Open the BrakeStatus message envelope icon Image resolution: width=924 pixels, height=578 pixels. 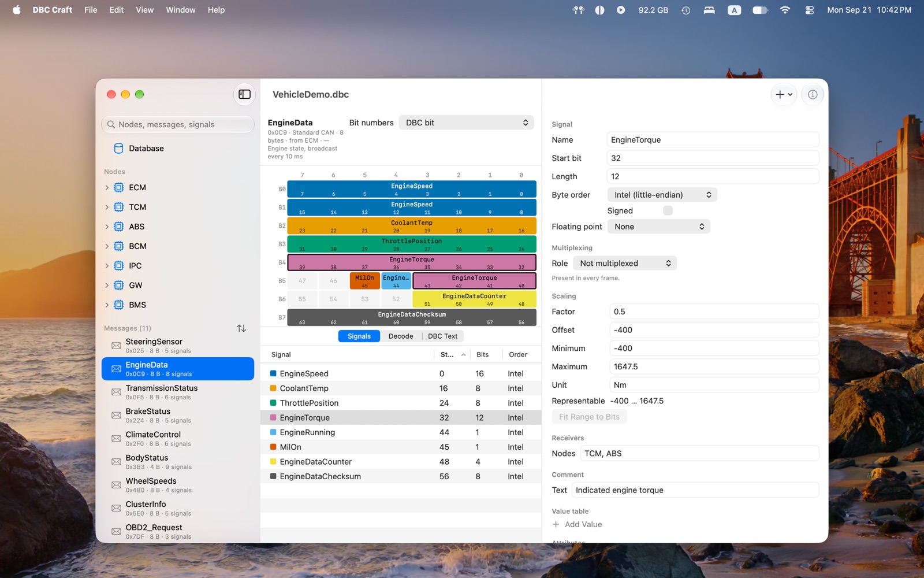tap(116, 415)
